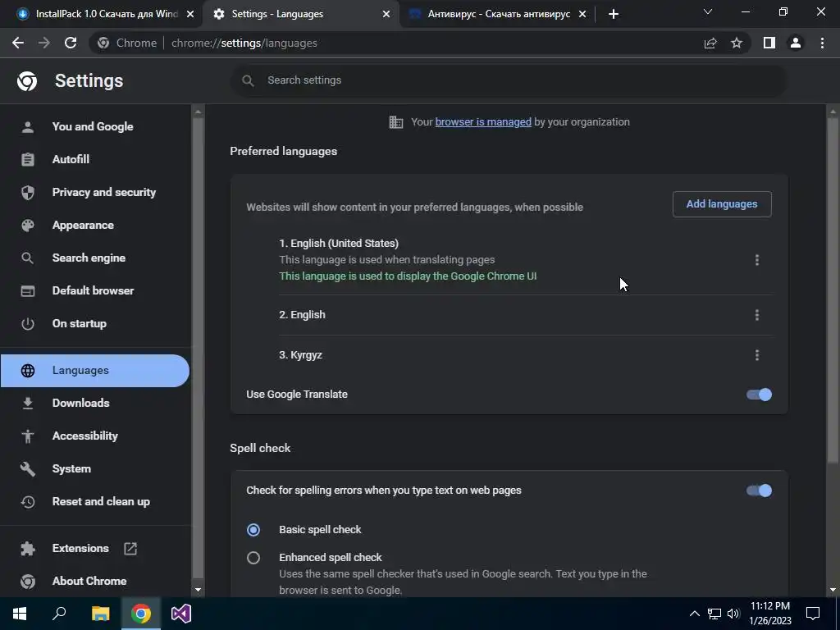This screenshot has height=630, width=840.
Task: Reload the page with the refresh icon
Action: 71,43
